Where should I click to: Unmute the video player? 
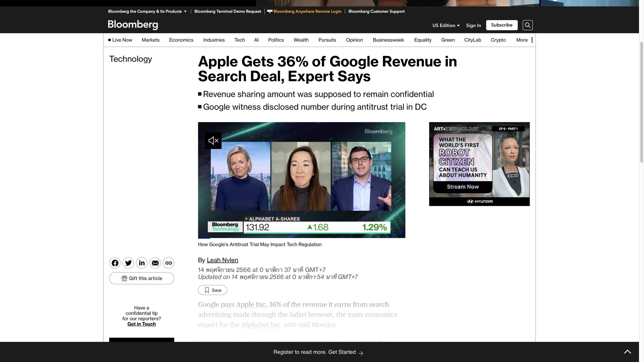213,141
